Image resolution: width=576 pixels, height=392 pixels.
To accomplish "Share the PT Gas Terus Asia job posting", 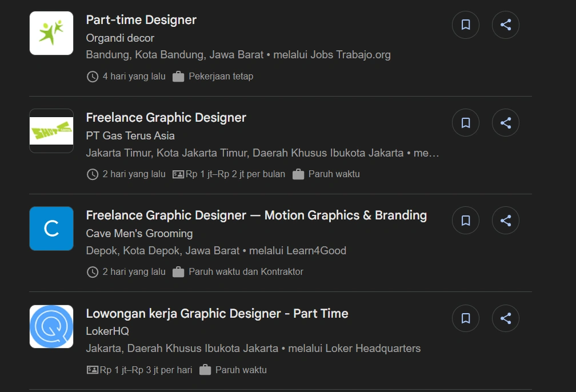I will tap(506, 122).
